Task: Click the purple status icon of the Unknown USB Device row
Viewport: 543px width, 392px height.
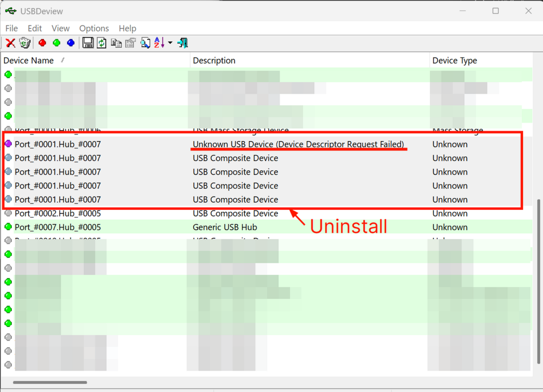Action: point(8,144)
